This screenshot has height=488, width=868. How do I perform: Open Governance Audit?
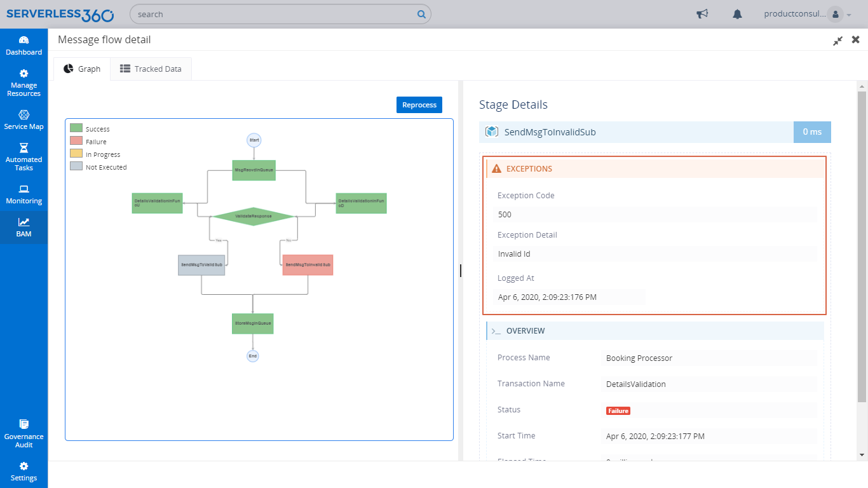pyautogui.click(x=24, y=433)
